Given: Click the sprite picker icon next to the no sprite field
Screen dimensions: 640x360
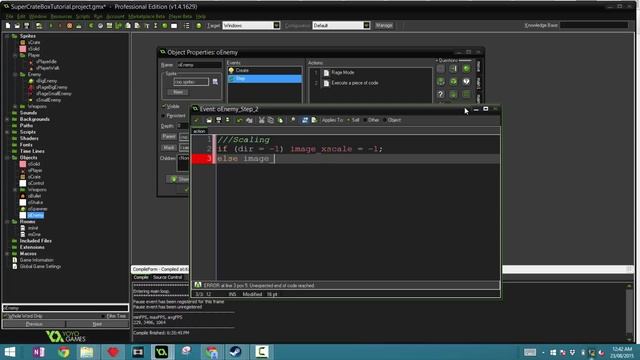Looking at the screenshot, I should click(x=215, y=82).
